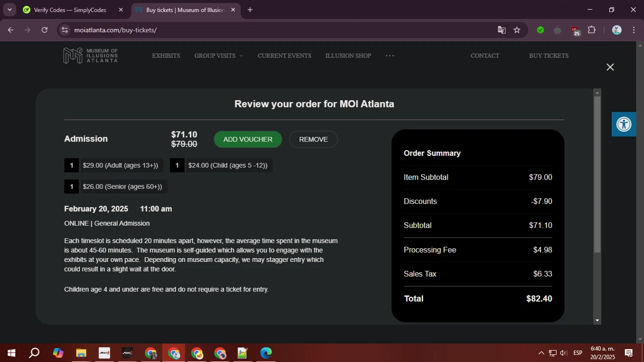Open the EXHIBITS menu item
This screenshot has width=644, height=362.
(166, 56)
